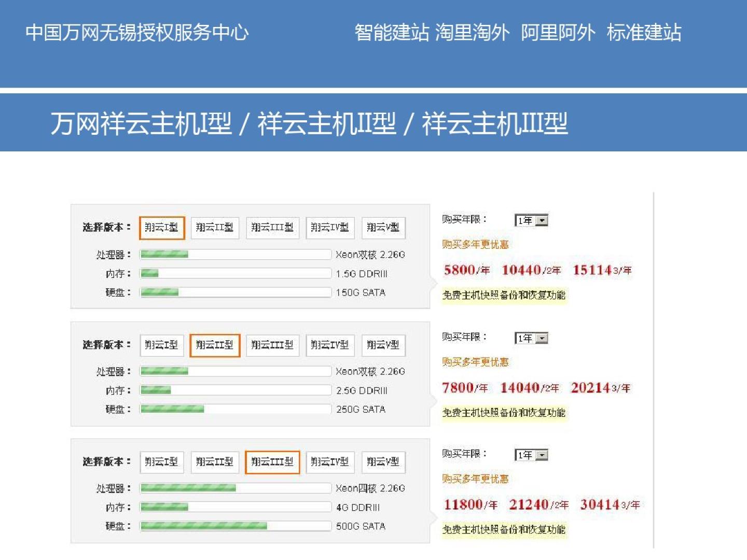This screenshot has width=747, height=560.
Task: Select 翔云III型 tab in the 250G SATA panel
Action: click(272, 345)
